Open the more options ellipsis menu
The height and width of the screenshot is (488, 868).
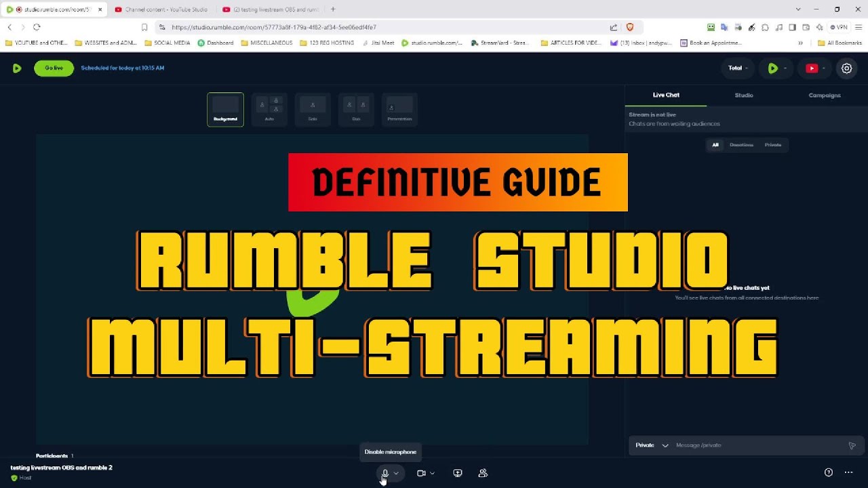pos(848,472)
